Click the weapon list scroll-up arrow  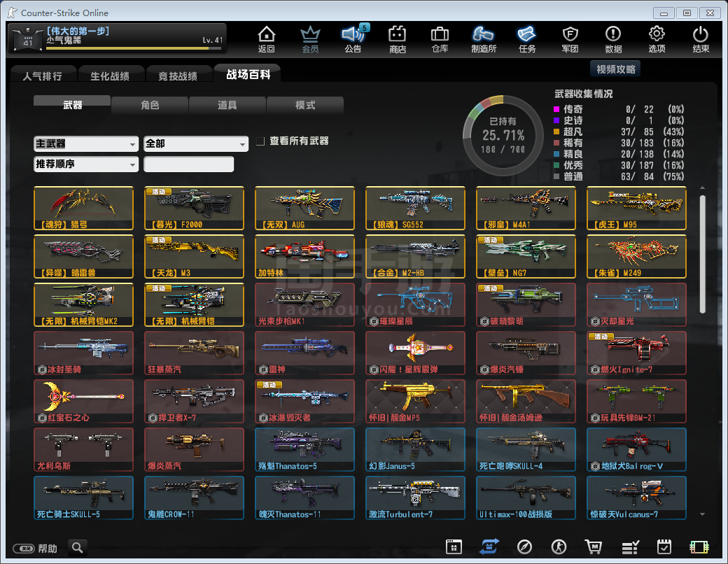[703, 188]
